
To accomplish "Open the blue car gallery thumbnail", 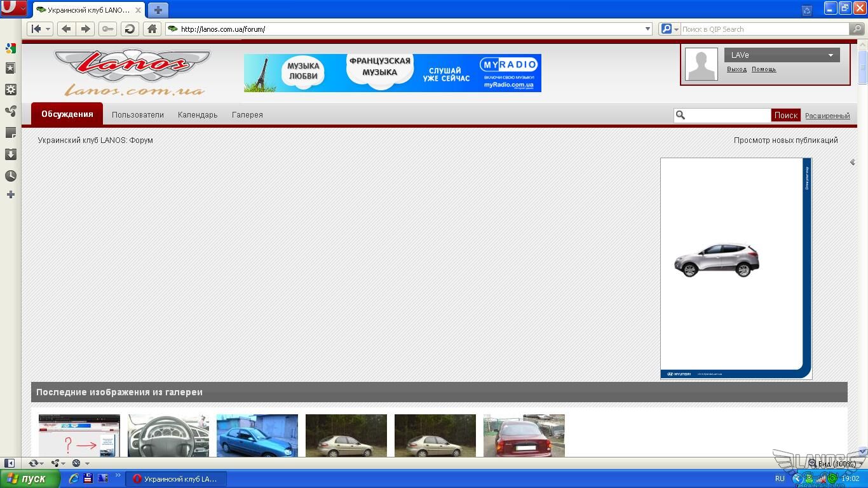I will click(x=257, y=435).
